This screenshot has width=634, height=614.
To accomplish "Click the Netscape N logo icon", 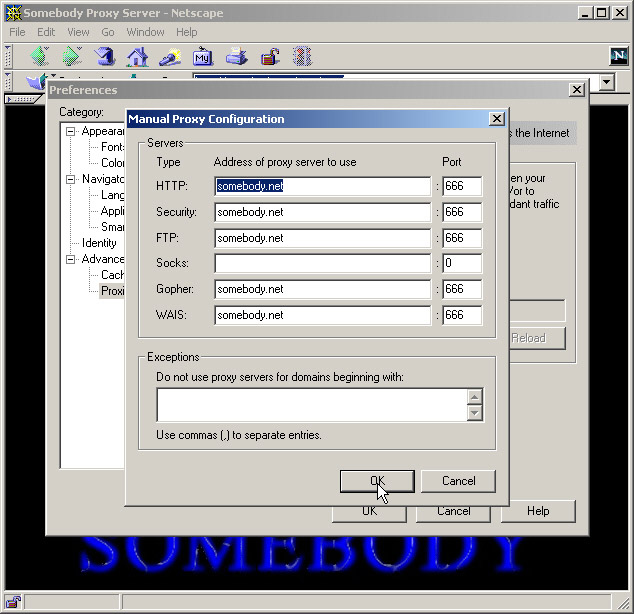I will pyautogui.click(x=619, y=56).
